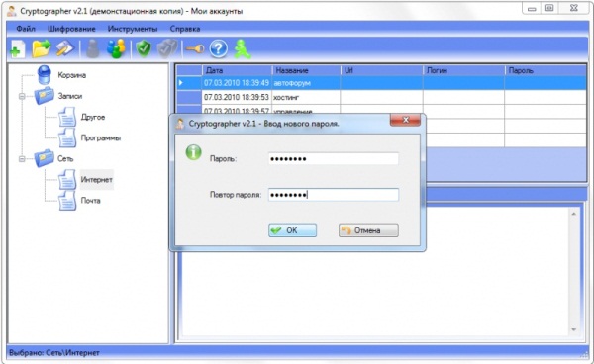
Task: Open the Шифрование menu
Action: [x=71, y=29]
